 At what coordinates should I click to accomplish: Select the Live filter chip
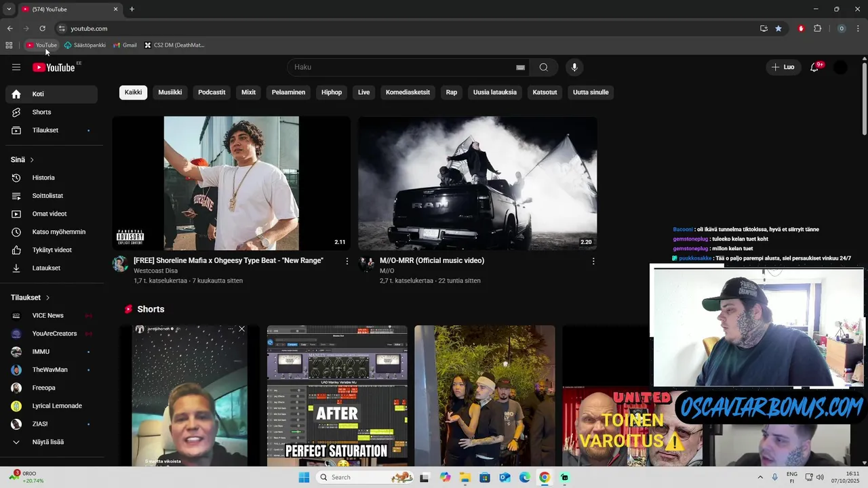pyautogui.click(x=364, y=92)
